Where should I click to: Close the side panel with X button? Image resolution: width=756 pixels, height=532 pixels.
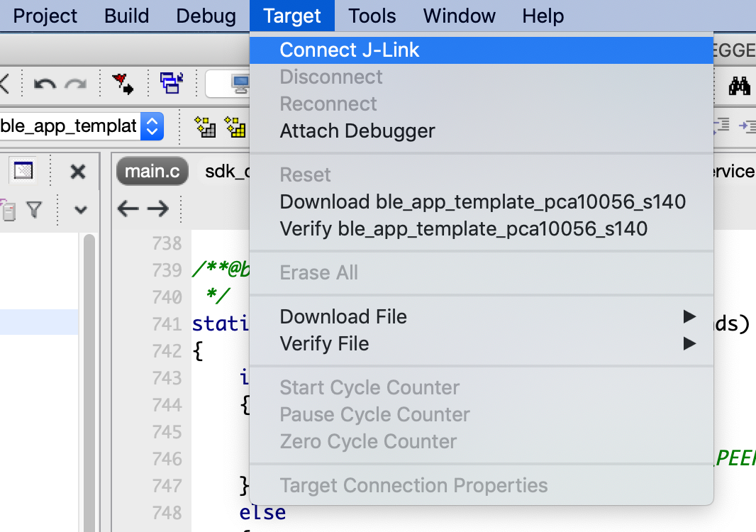[77, 171]
